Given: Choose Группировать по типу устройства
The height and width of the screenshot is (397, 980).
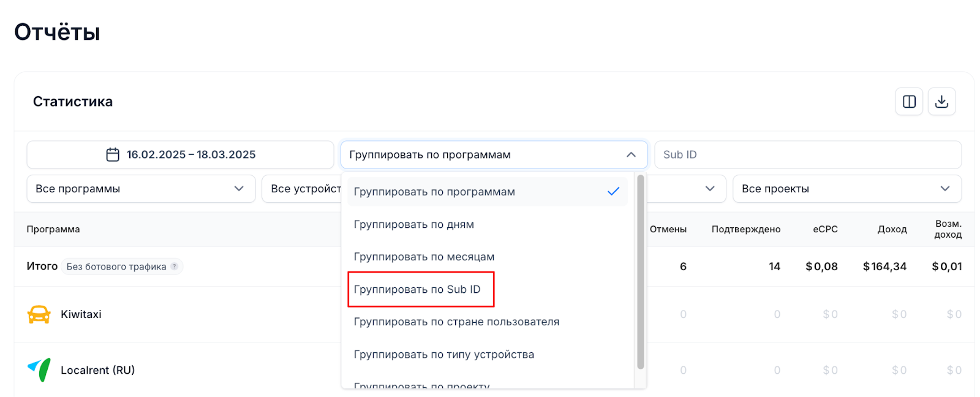Looking at the screenshot, I should tap(444, 354).
